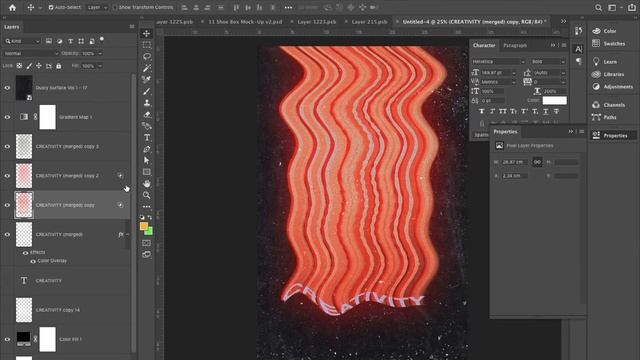This screenshot has width=640, height=360.
Task: Filter layers by type (T) icon
Action: [x=70, y=41]
